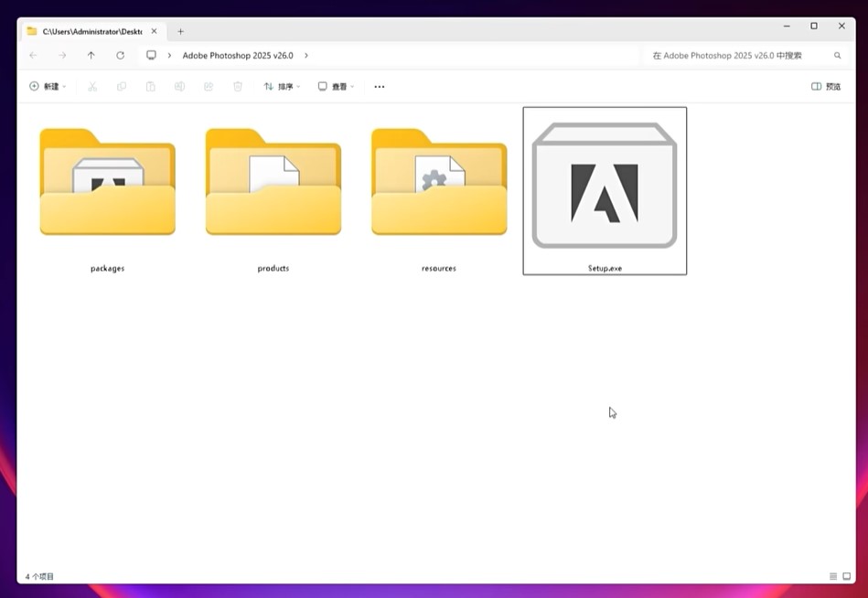Close the current Explorer tab
The image size is (868, 598).
[x=155, y=31]
